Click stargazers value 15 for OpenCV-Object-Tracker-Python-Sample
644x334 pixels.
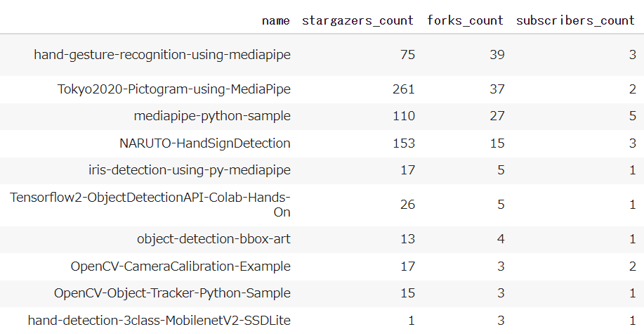(407, 293)
